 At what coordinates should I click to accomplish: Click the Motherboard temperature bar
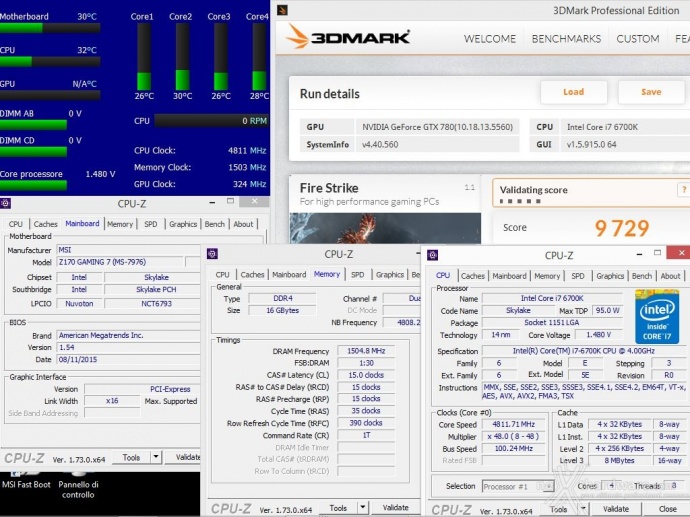pyautogui.click(x=50, y=28)
